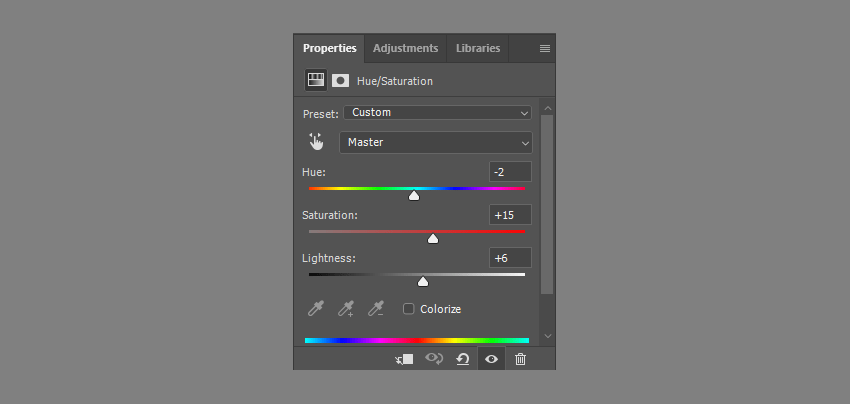Toggle adjustment layer visibility eye
The height and width of the screenshot is (404, 850).
tap(491, 358)
